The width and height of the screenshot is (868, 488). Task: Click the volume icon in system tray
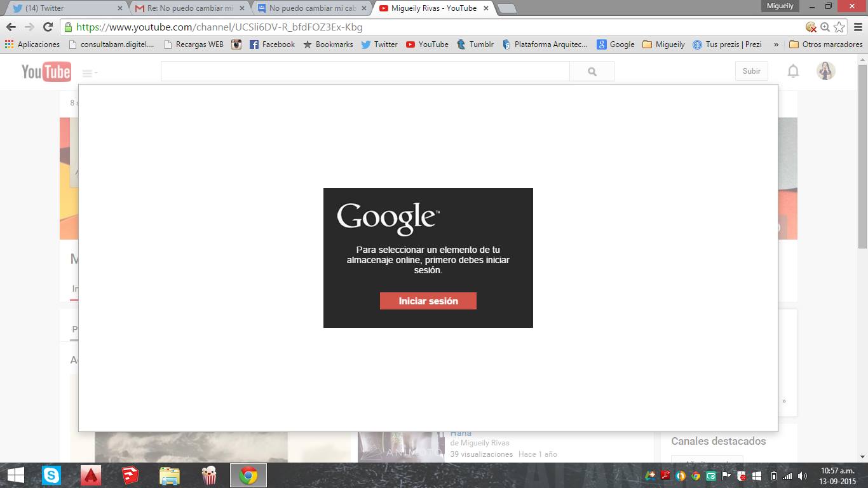[x=803, y=475]
